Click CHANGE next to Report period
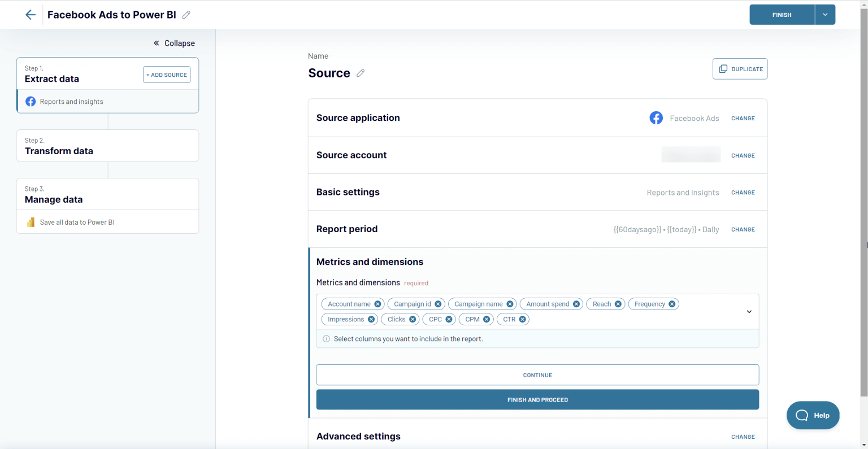This screenshot has height=449, width=868. pyautogui.click(x=743, y=229)
